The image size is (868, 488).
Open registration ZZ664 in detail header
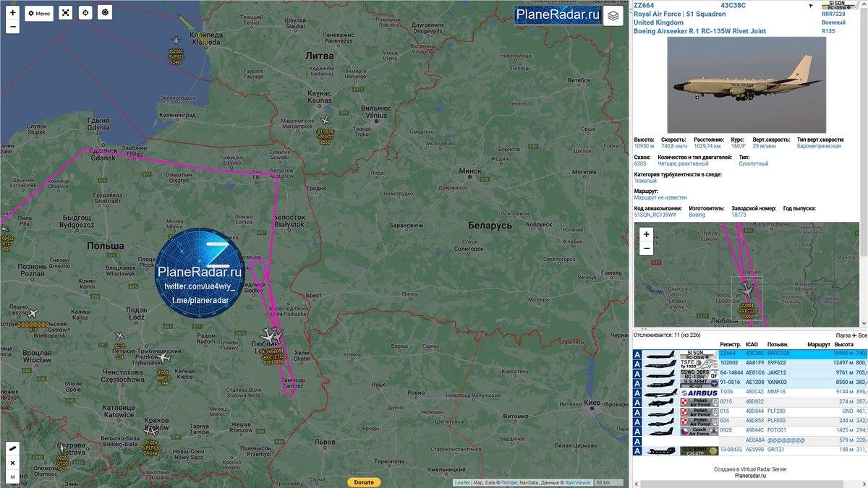pyautogui.click(x=643, y=5)
